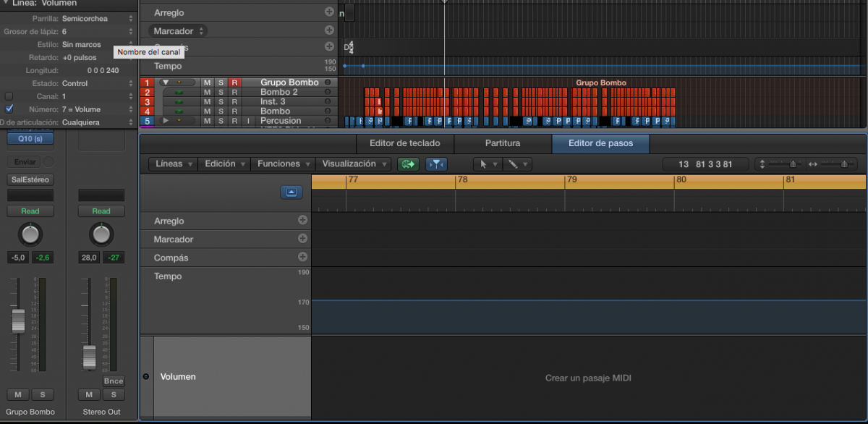Screen dimensions: 868x424
Task: Adjust the Stereo Out volume fader
Action: (89, 357)
